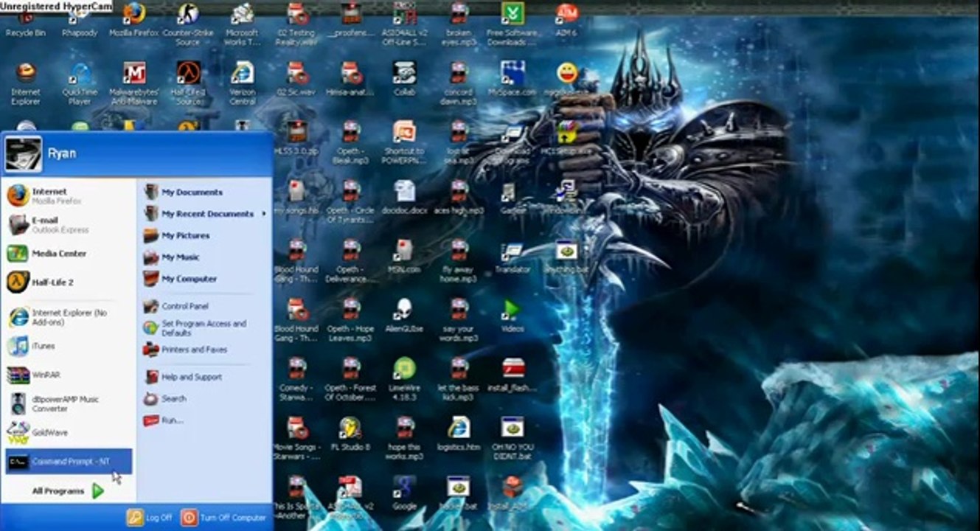The width and height of the screenshot is (980, 531).
Task: Select the concord dawn.mp3 file
Action: pyautogui.click(x=459, y=84)
